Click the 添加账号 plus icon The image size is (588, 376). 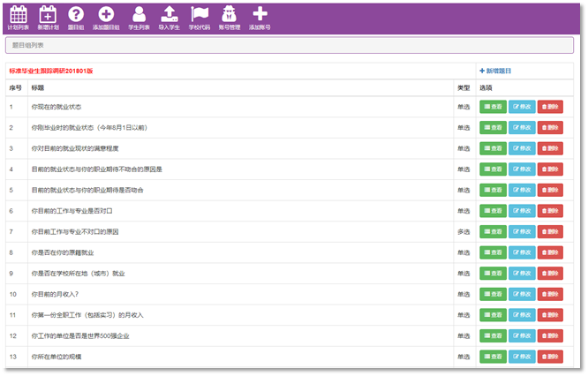pos(260,14)
